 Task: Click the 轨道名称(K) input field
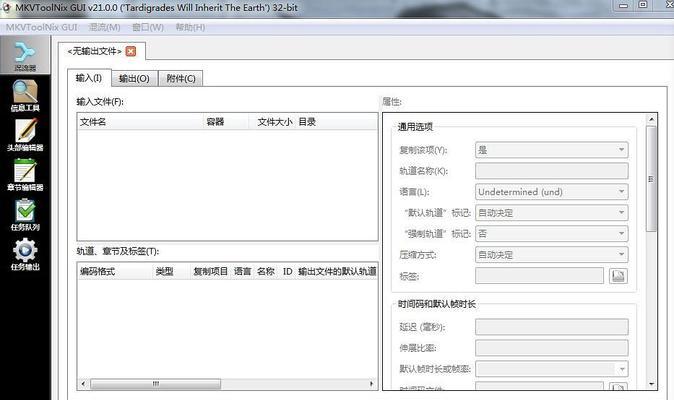551,171
